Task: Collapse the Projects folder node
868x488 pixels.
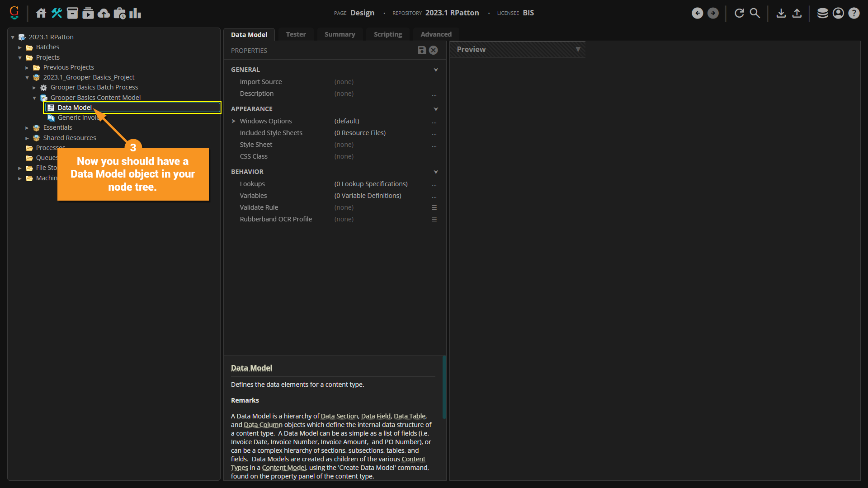Action: [x=20, y=57]
